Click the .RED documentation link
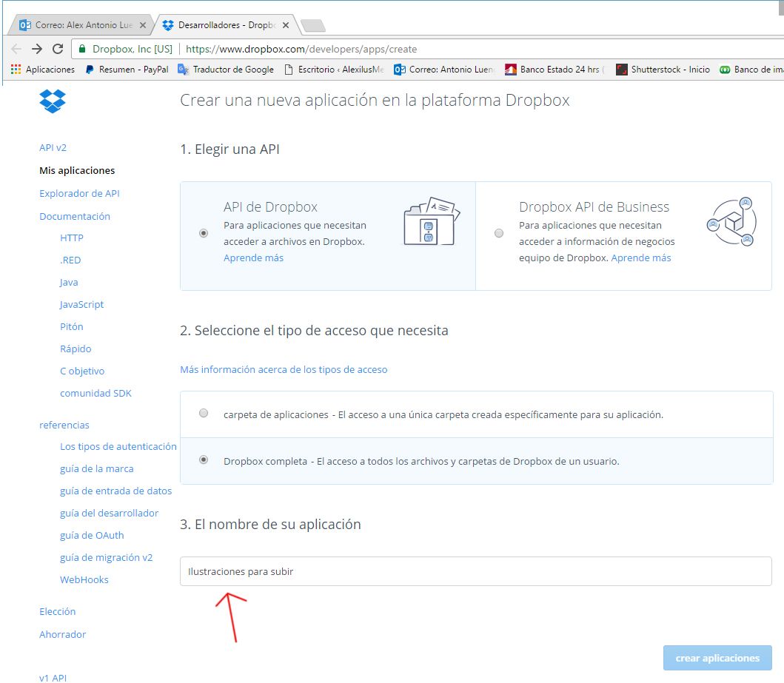The height and width of the screenshot is (683, 784). tap(70, 260)
